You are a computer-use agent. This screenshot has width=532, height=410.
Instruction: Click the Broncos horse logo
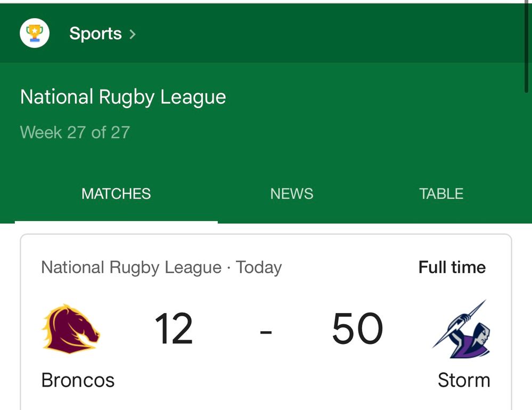pos(71,329)
